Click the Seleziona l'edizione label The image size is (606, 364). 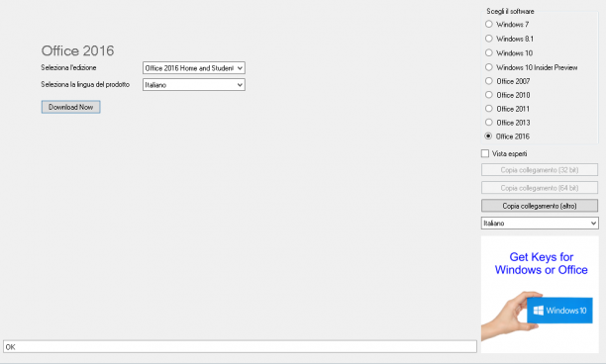tap(68, 67)
